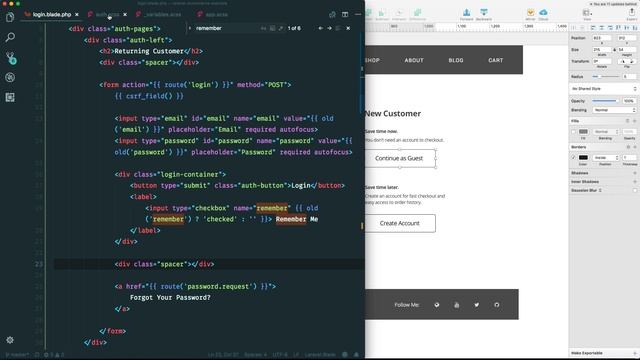Add a new shadow with plus icon
Screen dimensions: 640x360
pos(635,173)
